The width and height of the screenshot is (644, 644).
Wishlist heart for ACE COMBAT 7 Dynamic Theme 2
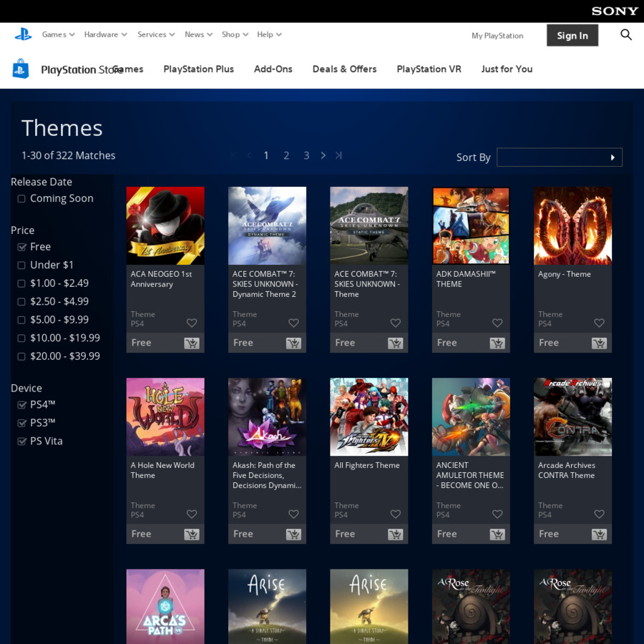click(293, 323)
